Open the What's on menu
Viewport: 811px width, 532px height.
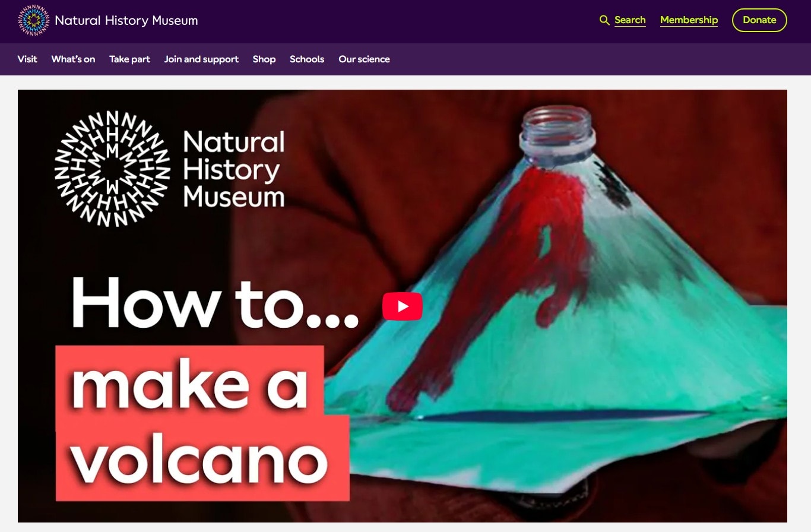73,59
